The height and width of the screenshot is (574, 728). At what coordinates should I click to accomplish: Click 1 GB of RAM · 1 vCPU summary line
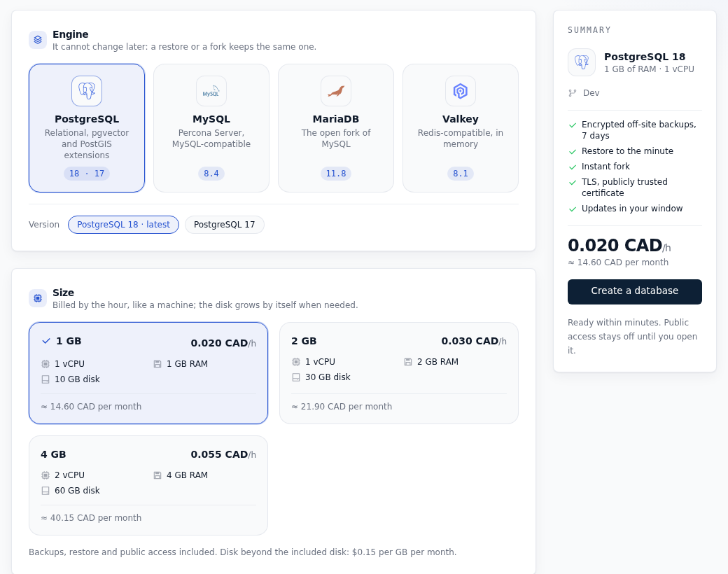click(x=649, y=69)
